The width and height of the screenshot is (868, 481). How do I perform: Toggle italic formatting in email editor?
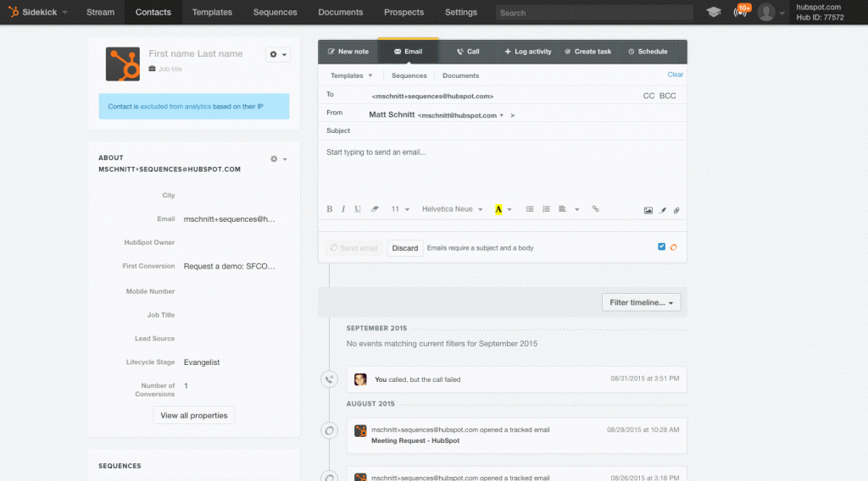(343, 209)
